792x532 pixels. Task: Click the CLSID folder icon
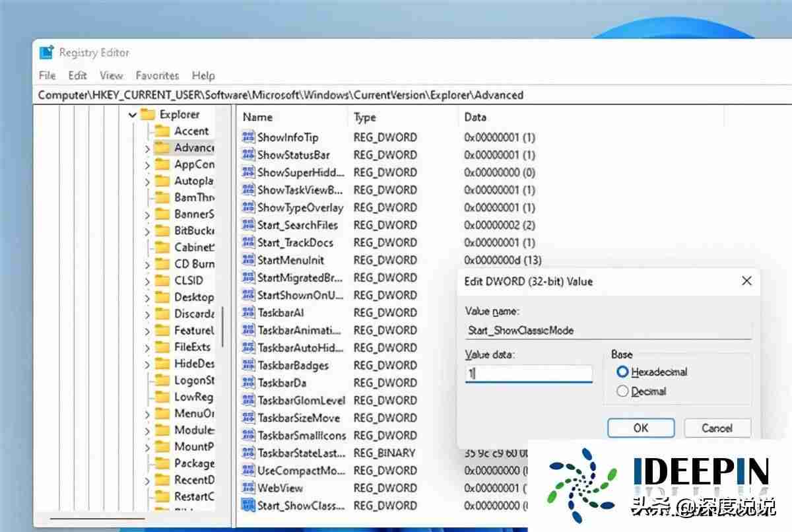point(162,281)
